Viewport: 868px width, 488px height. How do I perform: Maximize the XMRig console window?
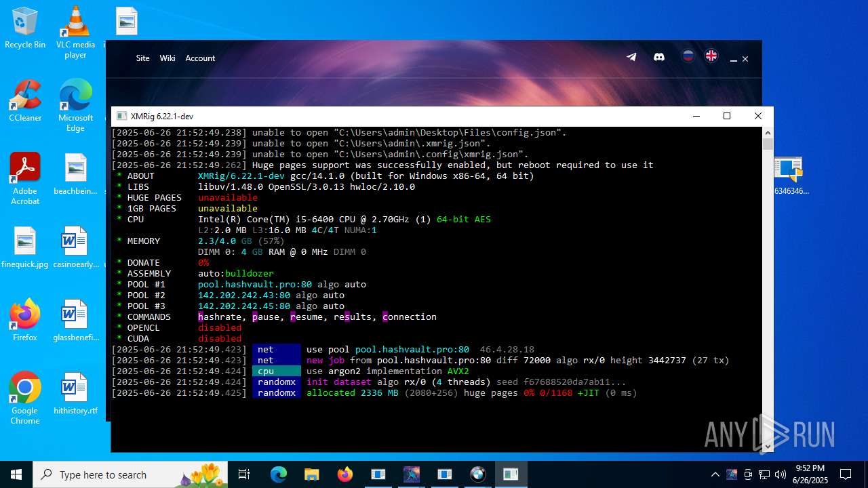(727, 117)
